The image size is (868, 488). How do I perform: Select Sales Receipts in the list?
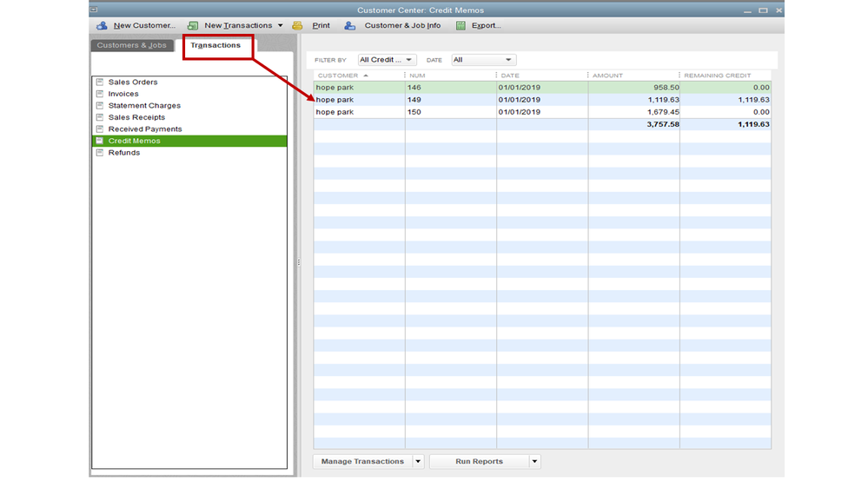[189, 117]
